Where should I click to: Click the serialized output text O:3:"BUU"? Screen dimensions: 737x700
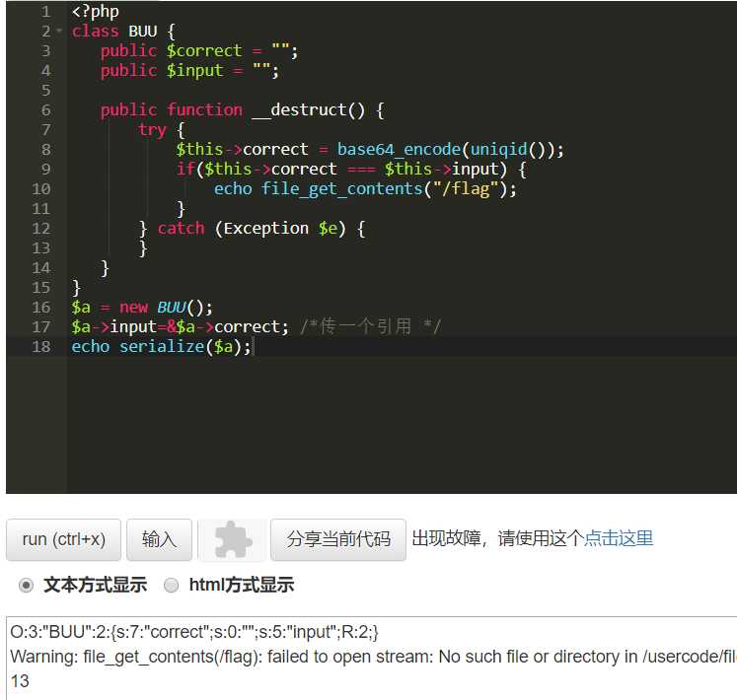pyautogui.click(x=194, y=632)
